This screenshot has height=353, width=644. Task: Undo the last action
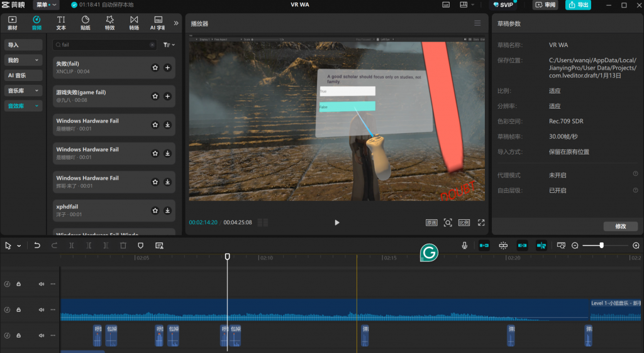point(37,245)
